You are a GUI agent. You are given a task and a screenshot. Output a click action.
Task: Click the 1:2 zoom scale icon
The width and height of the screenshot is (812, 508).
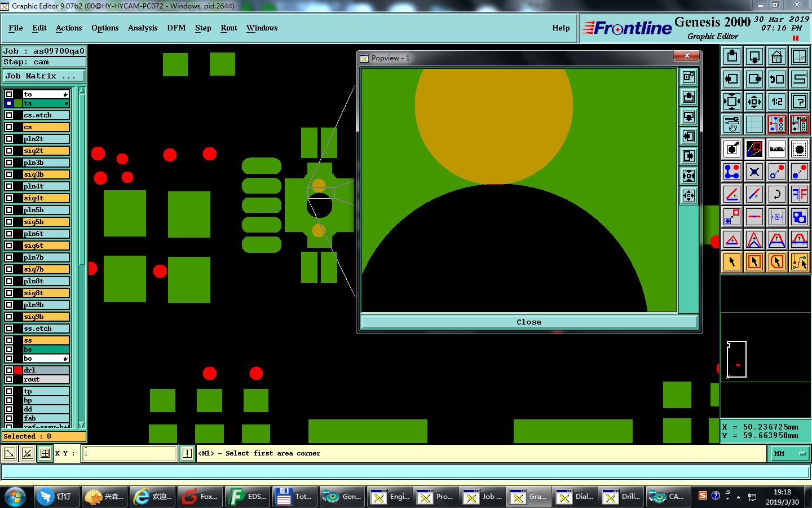click(x=777, y=102)
